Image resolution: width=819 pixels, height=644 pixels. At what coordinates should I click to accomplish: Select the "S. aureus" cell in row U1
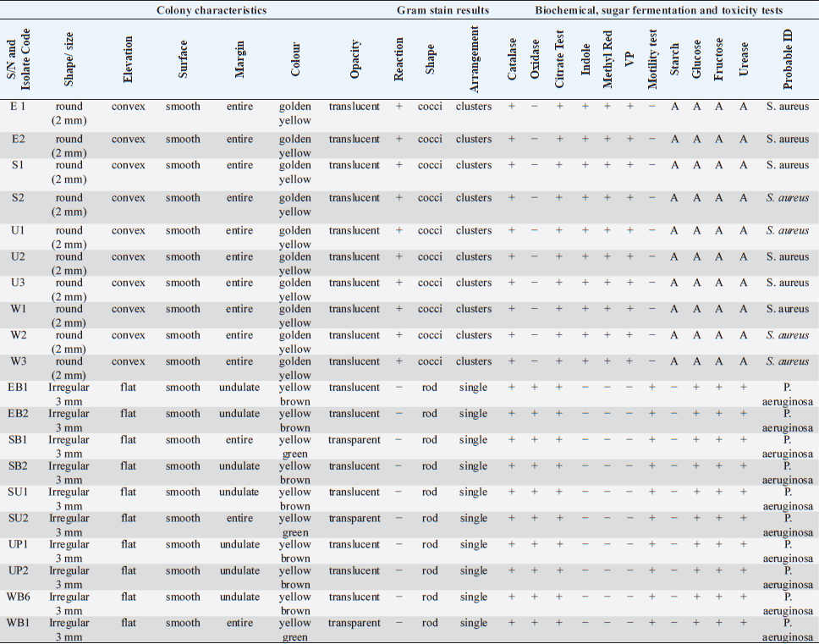pos(788,230)
